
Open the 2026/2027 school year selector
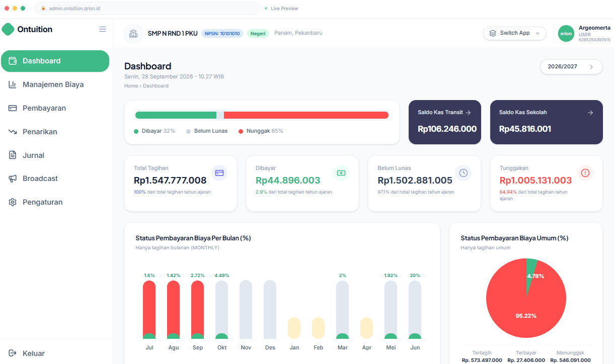[571, 67]
